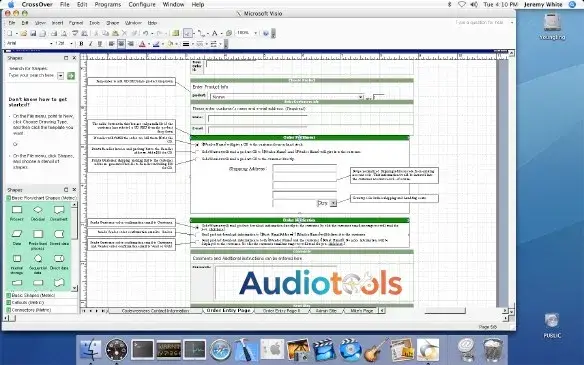The width and height of the screenshot is (584, 365).
Task: Open the 100% zoom dropdown
Action: coord(256,33)
